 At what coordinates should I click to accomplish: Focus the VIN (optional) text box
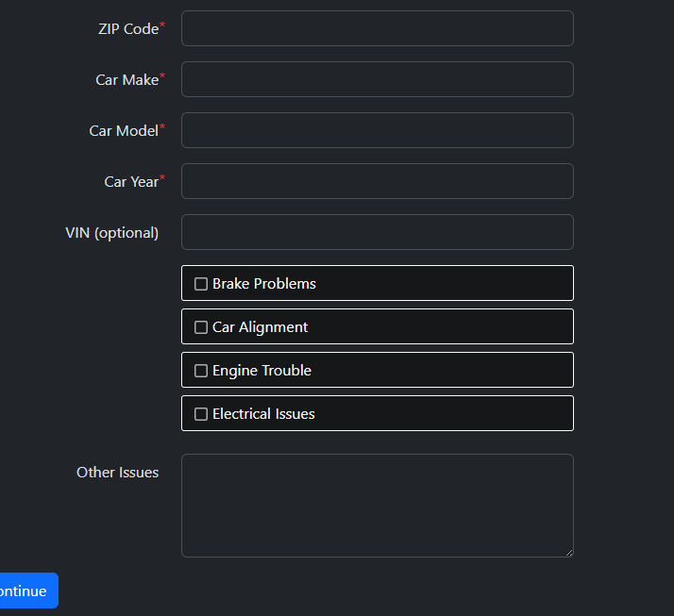coord(378,232)
